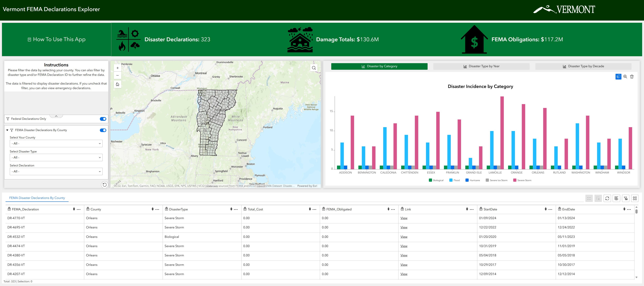Sort the StartDate column
Screen dimensions: 644x286
[546, 209]
